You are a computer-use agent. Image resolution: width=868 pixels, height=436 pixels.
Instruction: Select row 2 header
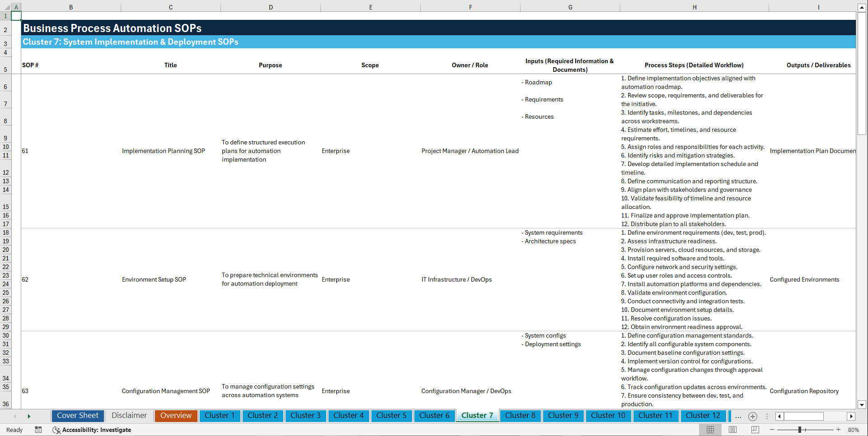(x=5, y=28)
